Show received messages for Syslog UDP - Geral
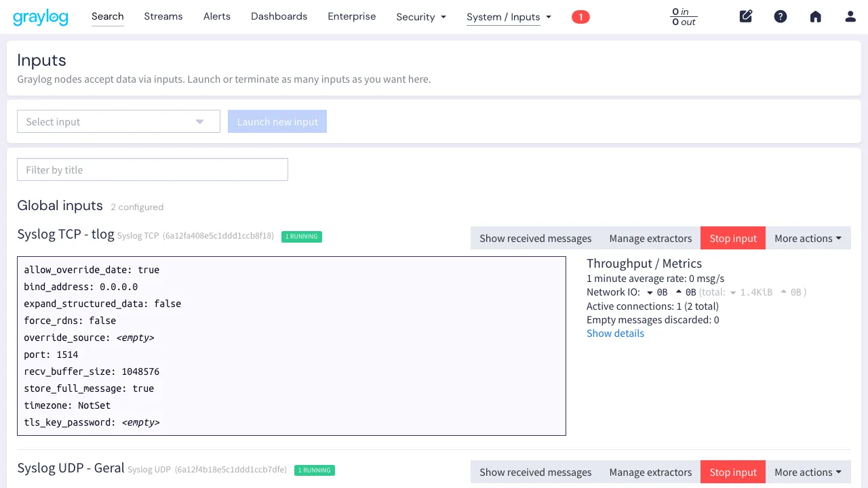The width and height of the screenshot is (868, 488). (536, 472)
